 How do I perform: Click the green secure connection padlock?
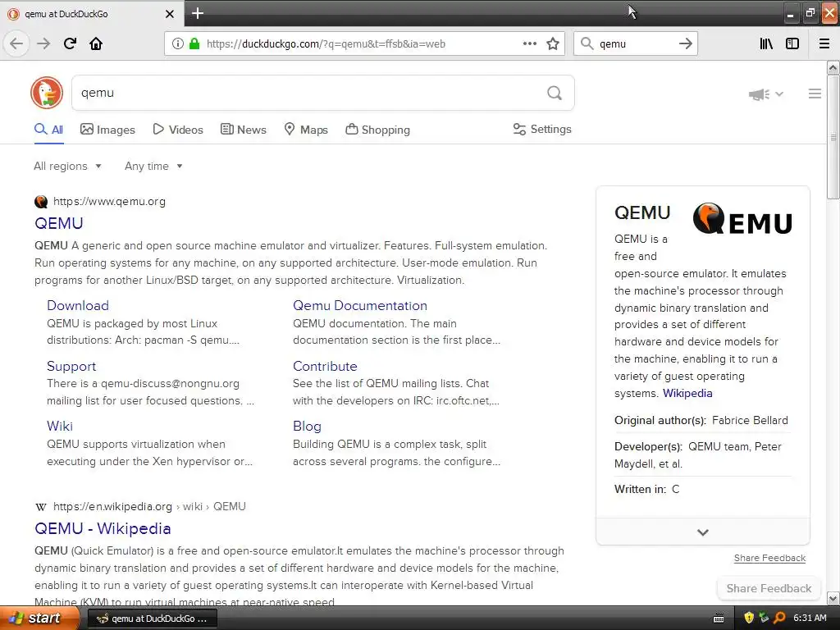click(194, 43)
